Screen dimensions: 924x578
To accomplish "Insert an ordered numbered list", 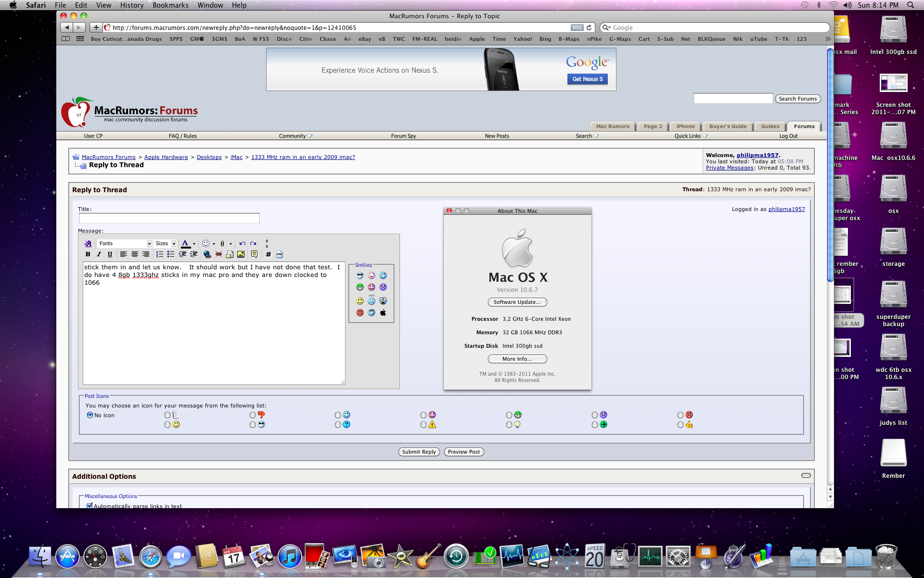I will tap(159, 254).
